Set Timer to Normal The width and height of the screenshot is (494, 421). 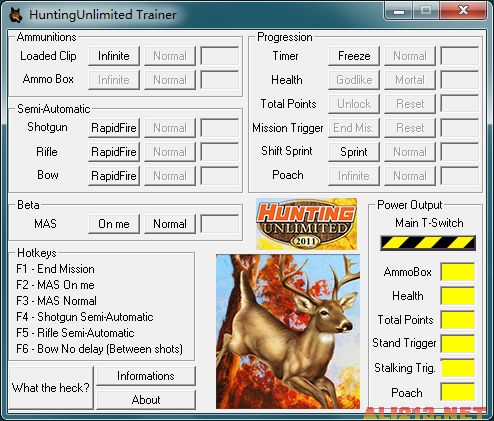pos(410,56)
